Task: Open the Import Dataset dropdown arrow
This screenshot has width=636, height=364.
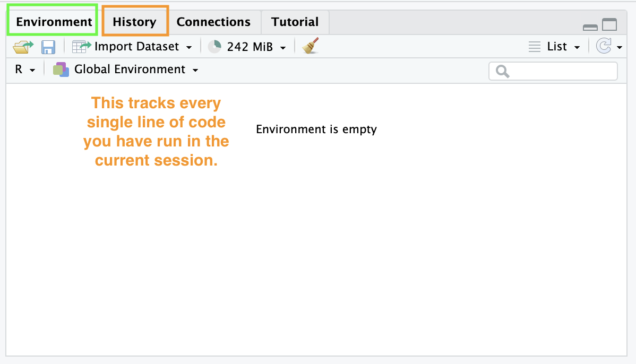Action: coord(189,47)
